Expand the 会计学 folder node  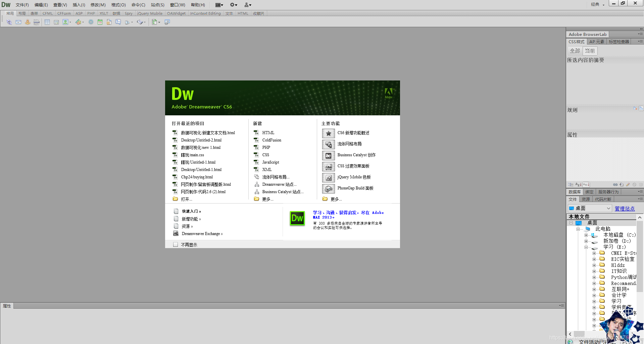coord(594,295)
